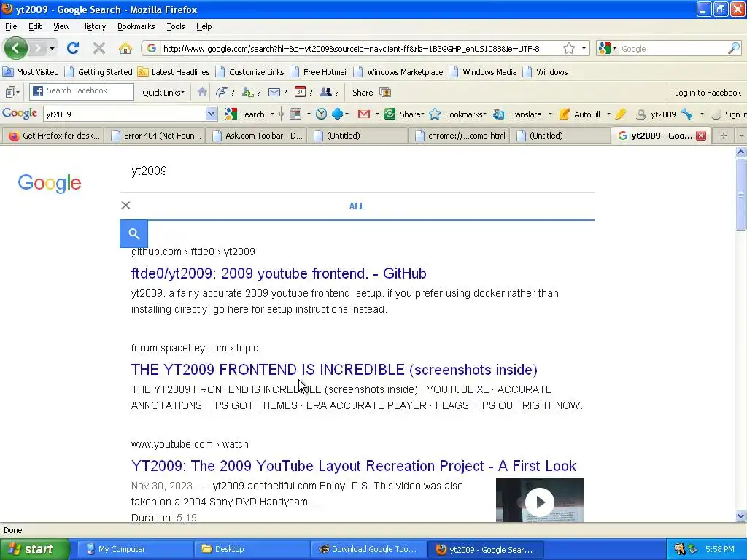Switch to the Get Firefox for desktop tab
This screenshot has width=747, height=560.
click(x=54, y=136)
